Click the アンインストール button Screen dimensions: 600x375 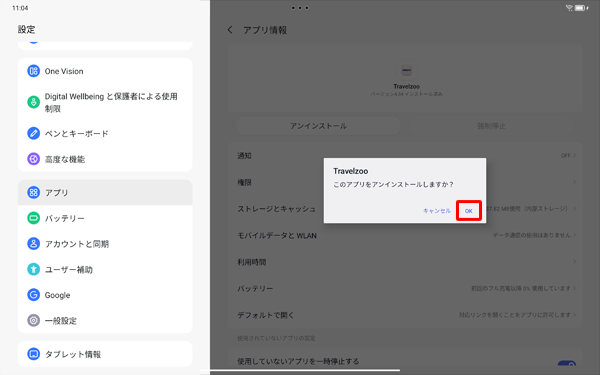tap(318, 126)
